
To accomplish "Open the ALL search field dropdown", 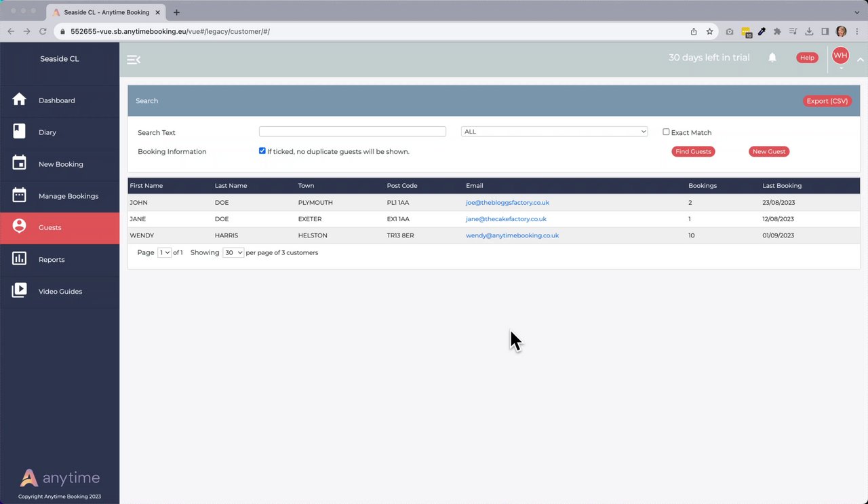I will 555,132.
